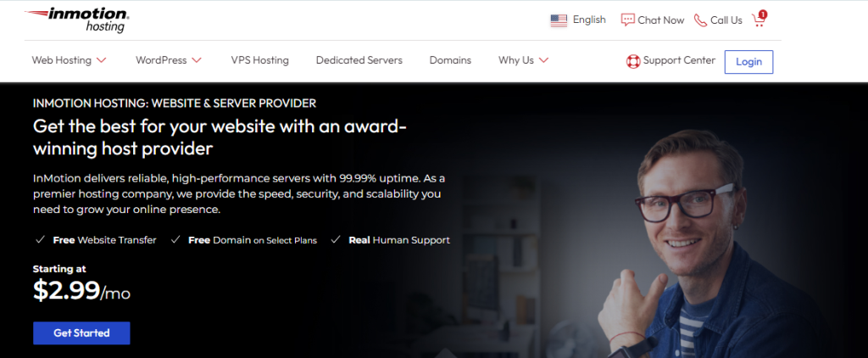The height and width of the screenshot is (358, 868).
Task: Expand the Web Hosting dropdown arrow
Action: pyautogui.click(x=102, y=60)
